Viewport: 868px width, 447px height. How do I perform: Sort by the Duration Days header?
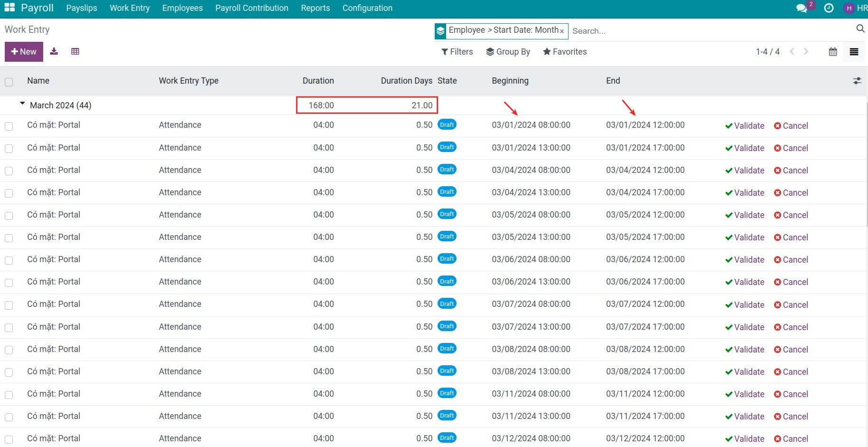(x=406, y=81)
